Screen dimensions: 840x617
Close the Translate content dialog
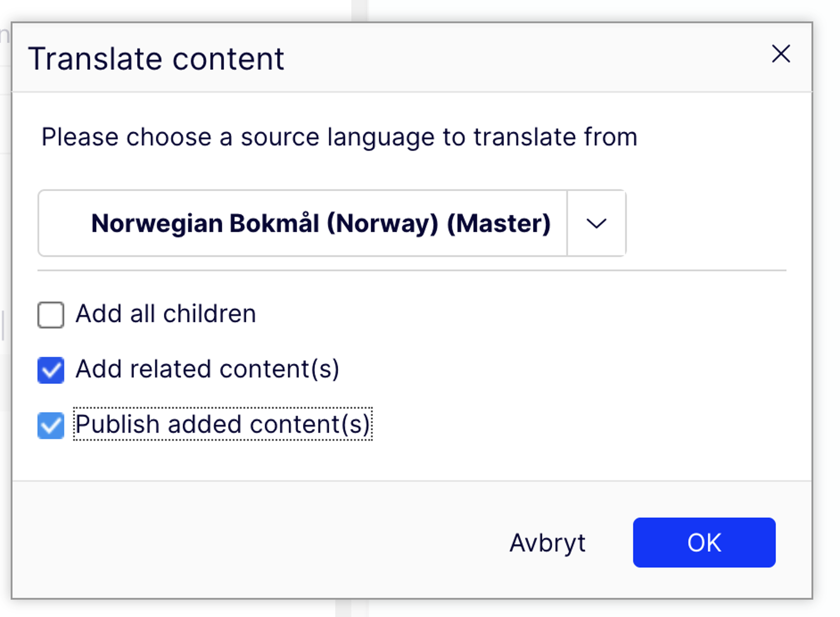coord(781,54)
